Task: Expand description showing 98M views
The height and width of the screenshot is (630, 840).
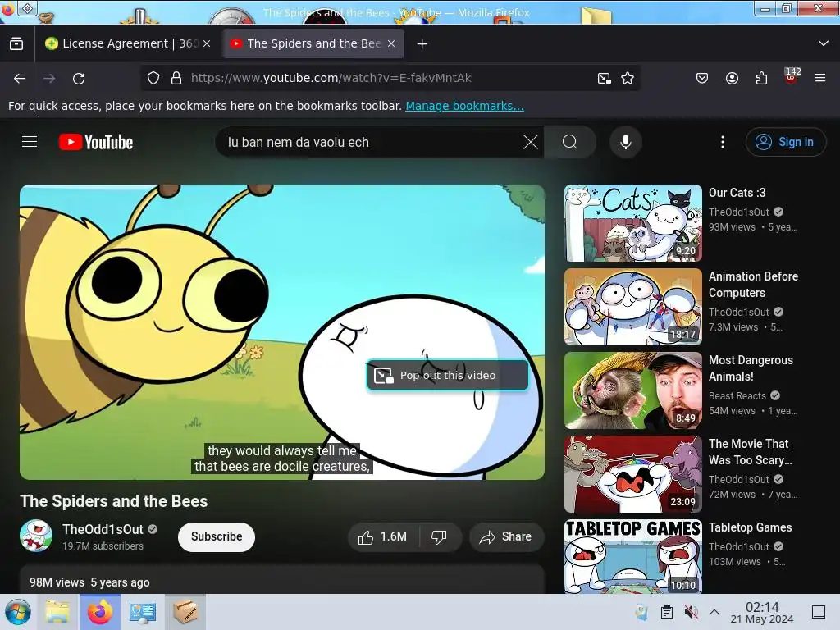Action: (x=282, y=580)
